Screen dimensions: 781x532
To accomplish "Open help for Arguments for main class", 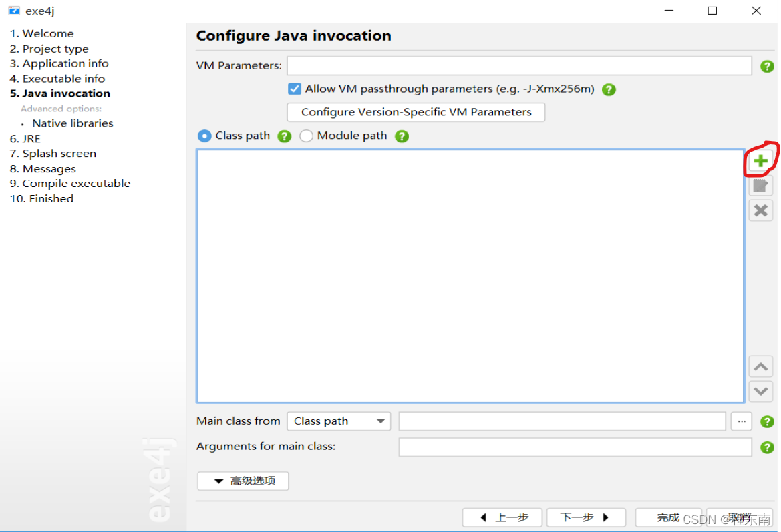I will pos(767,447).
